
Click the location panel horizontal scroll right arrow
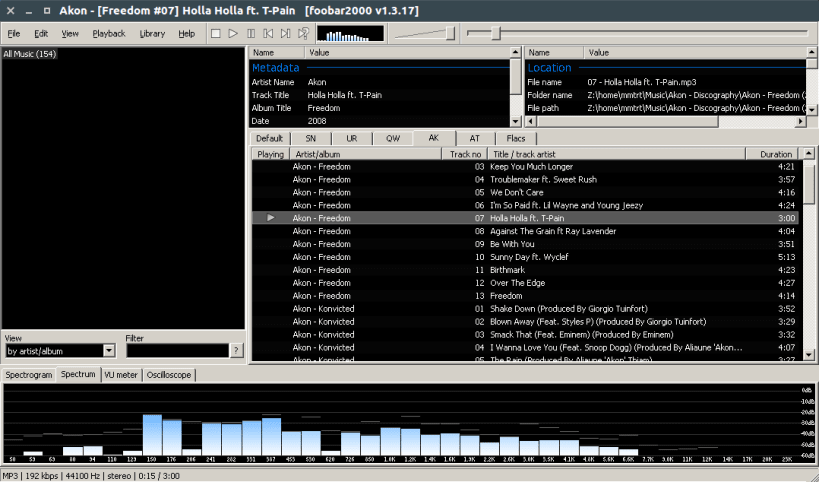(800, 121)
